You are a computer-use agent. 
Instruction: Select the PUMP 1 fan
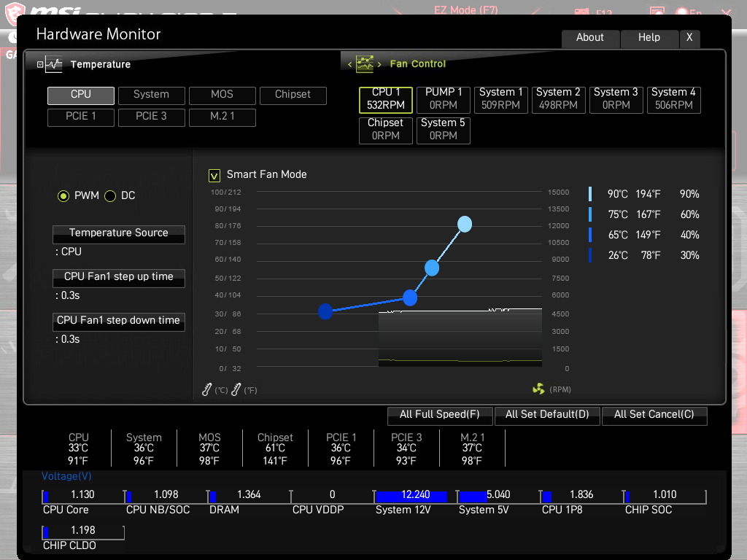point(443,99)
